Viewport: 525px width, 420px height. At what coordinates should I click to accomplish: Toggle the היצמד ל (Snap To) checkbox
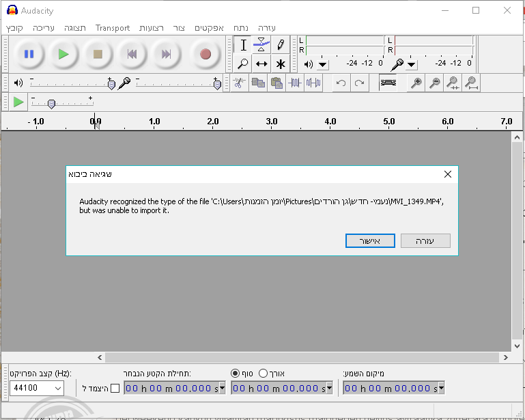tap(115, 388)
